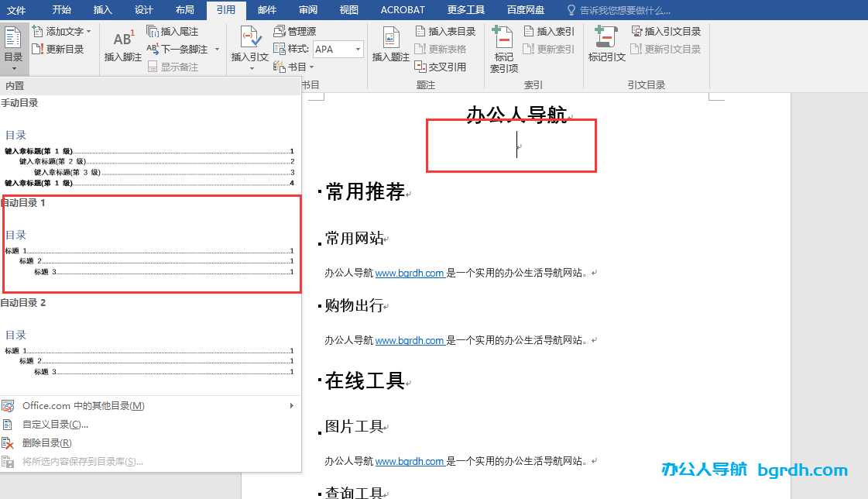Click the 自定义目录 menu icon
Image resolution: width=868 pixels, height=499 pixels.
tap(8, 425)
